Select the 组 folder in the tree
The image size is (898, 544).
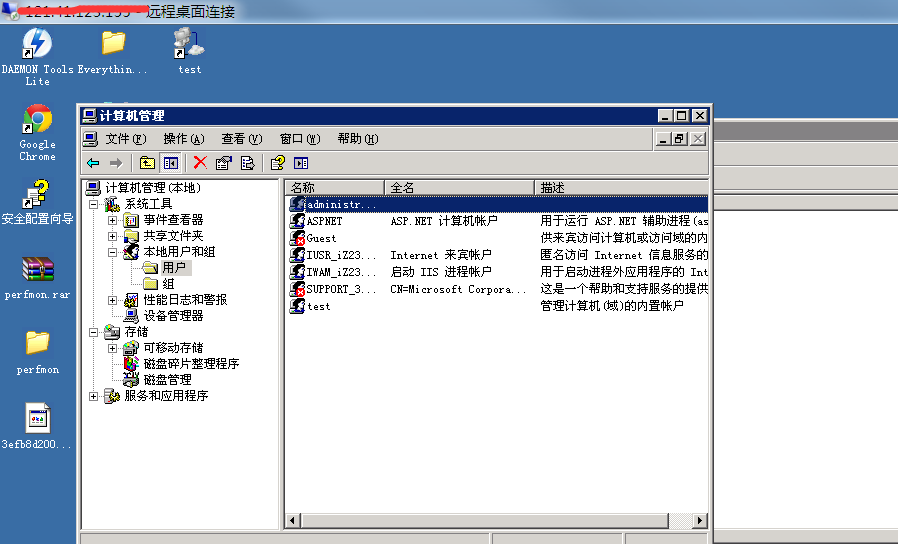(x=168, y=284)
